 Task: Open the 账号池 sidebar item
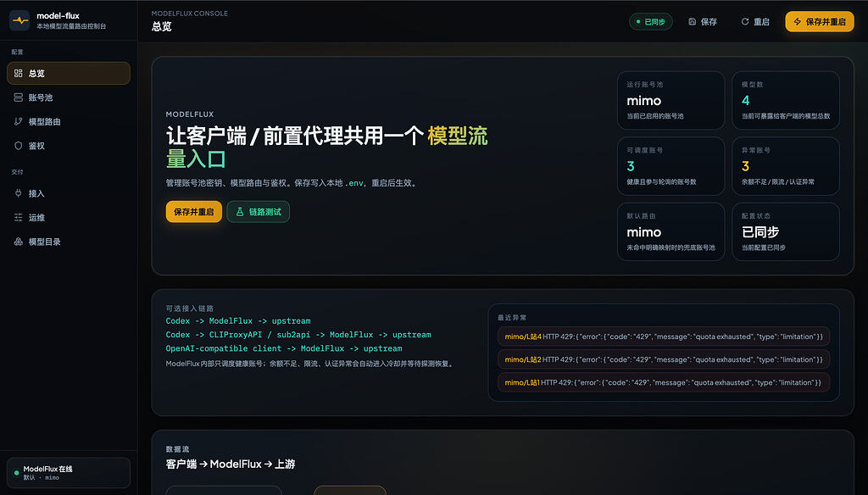pos(69,97)
